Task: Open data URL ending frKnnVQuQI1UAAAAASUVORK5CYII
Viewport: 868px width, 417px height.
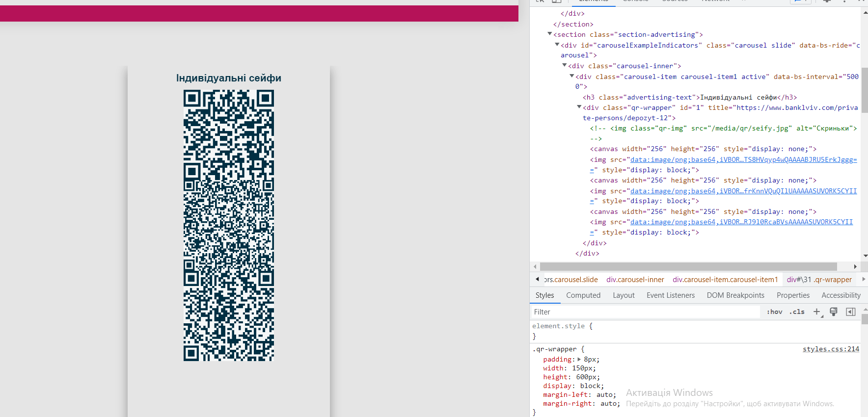Action: click(743, 191)
